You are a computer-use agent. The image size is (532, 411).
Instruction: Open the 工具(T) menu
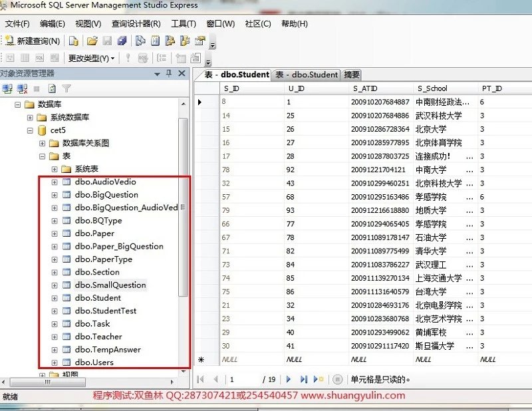(x=184, y=24)
